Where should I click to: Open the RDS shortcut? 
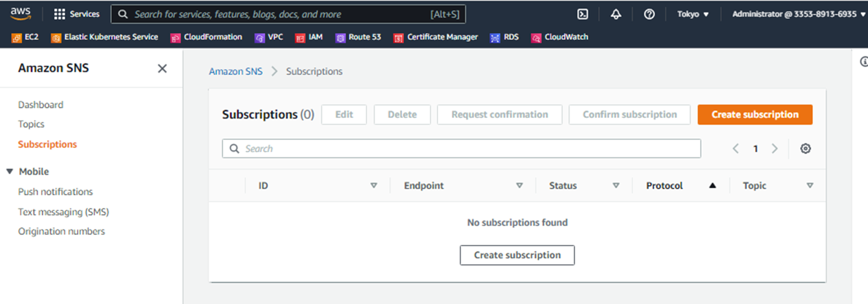(504, 37)
